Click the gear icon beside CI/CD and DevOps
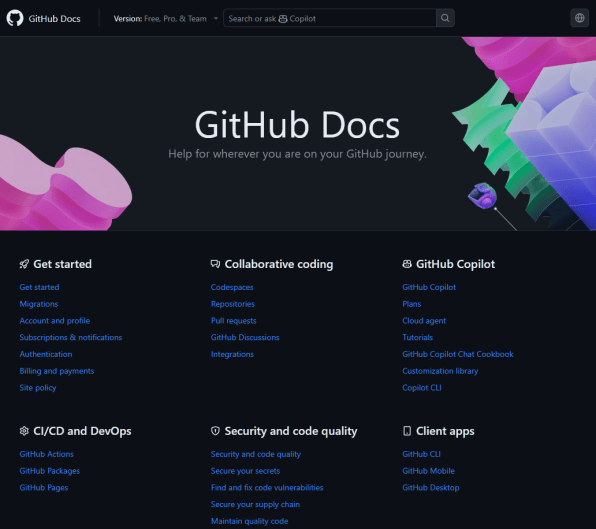This screenshot has width=596, height=529. click(24, 431)
